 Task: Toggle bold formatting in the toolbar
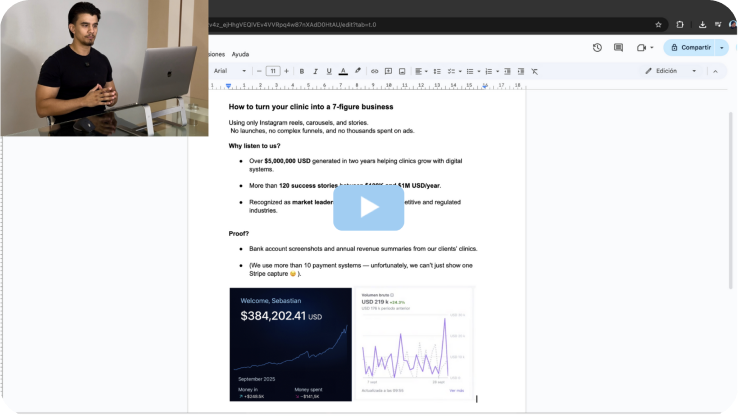[x=301, y=71]
